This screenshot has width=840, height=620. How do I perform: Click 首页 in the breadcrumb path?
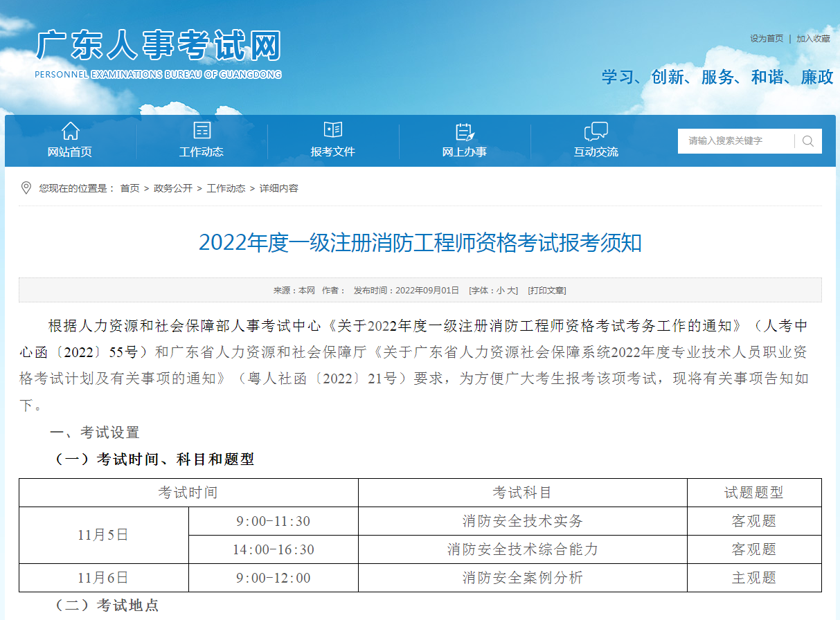click(129, 188)
